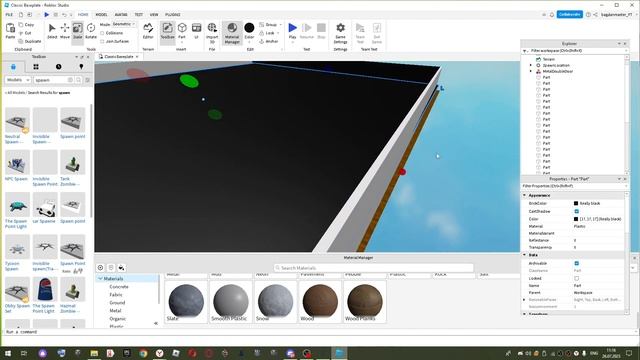640x360 pixels.
Task: Expand the MetalDoubleDoor tree item
Action: tap(531, 71)
